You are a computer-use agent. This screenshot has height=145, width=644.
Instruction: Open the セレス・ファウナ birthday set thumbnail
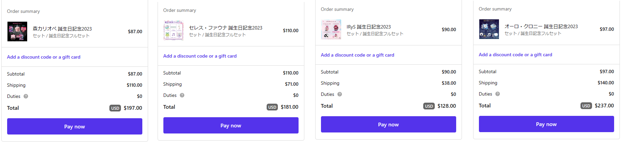coord(174,30)
